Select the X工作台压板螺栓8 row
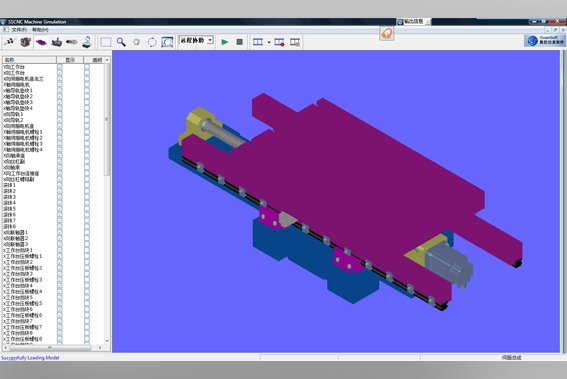 (x=23, y=339)
